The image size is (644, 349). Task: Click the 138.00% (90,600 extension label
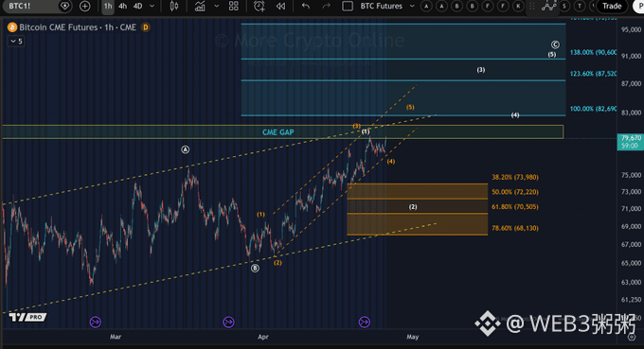(593, 53)
